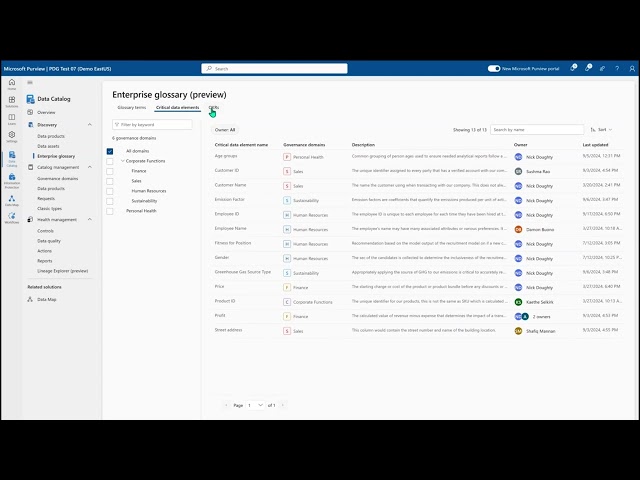The width and height of the screenshot is (640, 480).
Task: Open Classic types menu item
Action: [x=49, y=209]
